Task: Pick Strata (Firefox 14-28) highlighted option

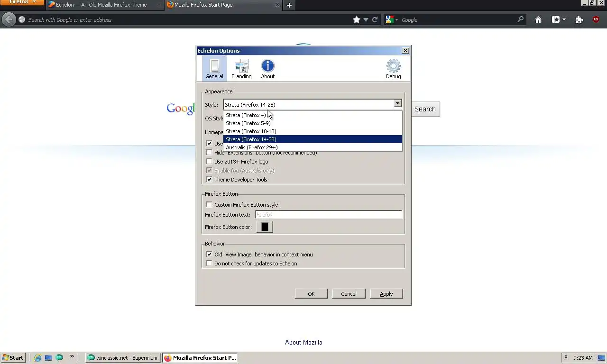Action: tap(313, 139)
